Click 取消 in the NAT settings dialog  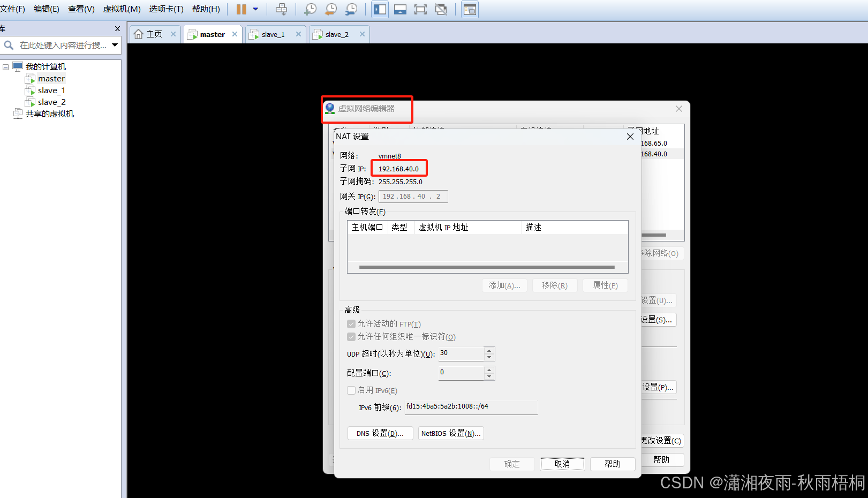click(562, 464)
